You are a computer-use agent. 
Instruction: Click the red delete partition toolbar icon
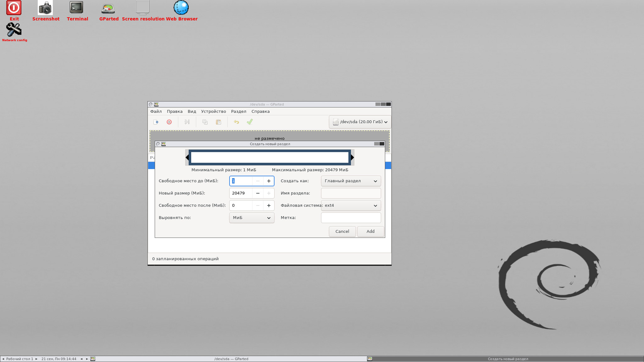coord(169,122)
